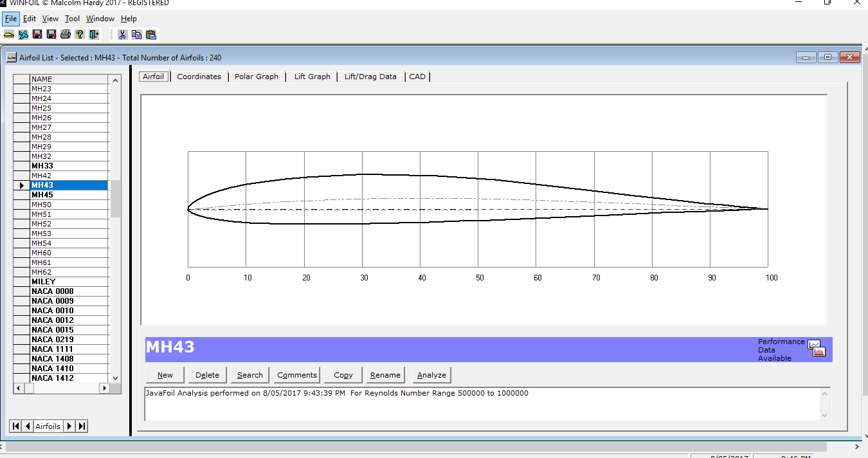Go to next airfoil record

click(69, 426)
